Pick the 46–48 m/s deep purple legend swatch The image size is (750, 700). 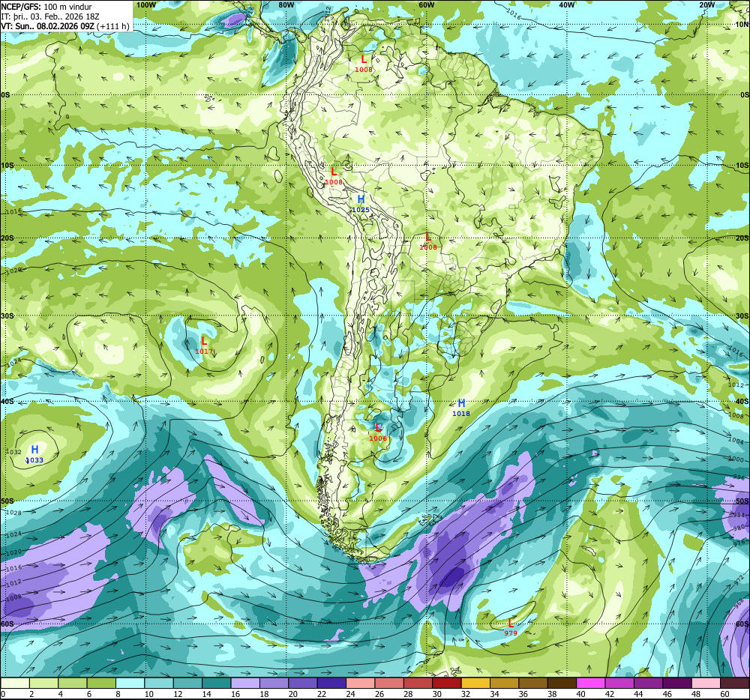(676, 682)
